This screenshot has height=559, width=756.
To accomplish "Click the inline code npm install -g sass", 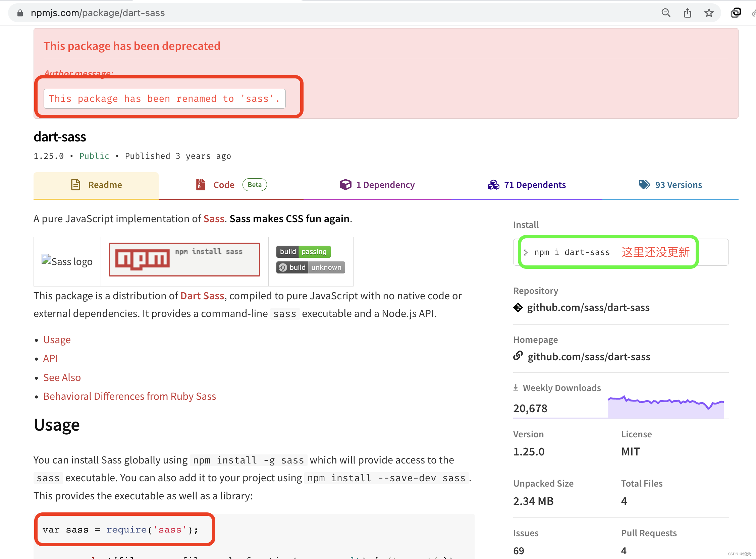I will tap(249, 460).
